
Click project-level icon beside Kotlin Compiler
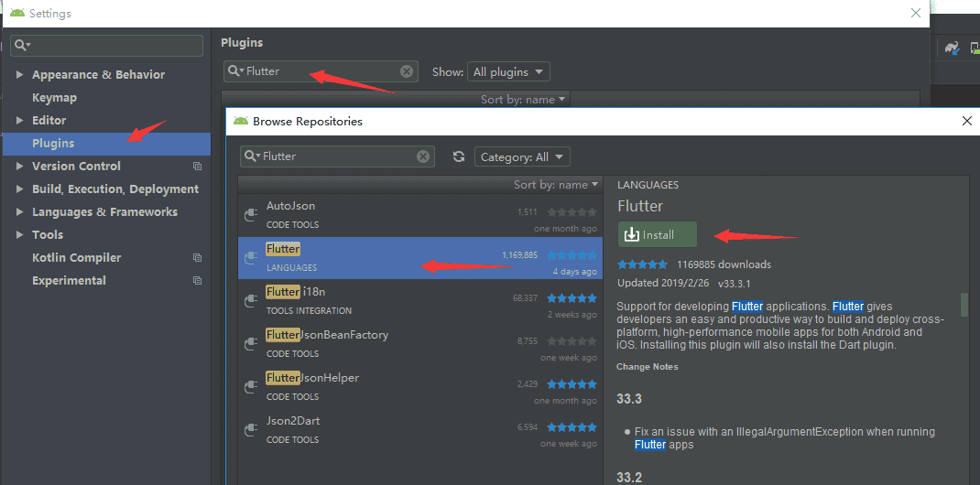click(x=198, y=258)
